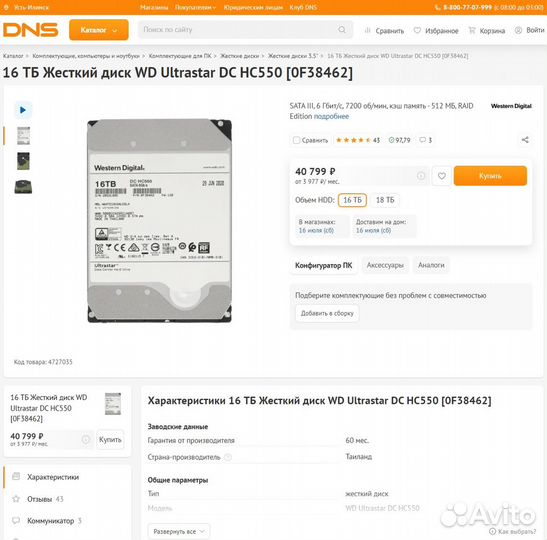
Task: Switch to Аксессуары tab
Action: coord(385,265)
